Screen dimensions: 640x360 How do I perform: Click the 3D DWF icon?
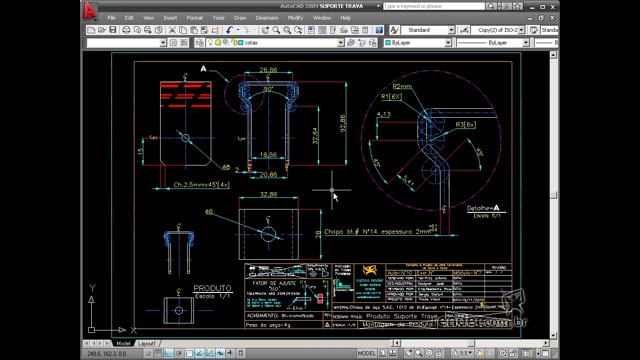pyautogui.click(x=158, y=30)
